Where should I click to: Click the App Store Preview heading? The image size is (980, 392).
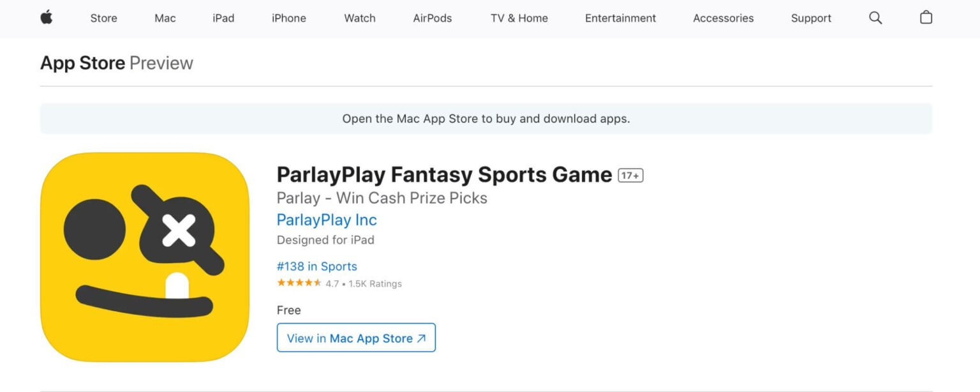pos(117,63)
